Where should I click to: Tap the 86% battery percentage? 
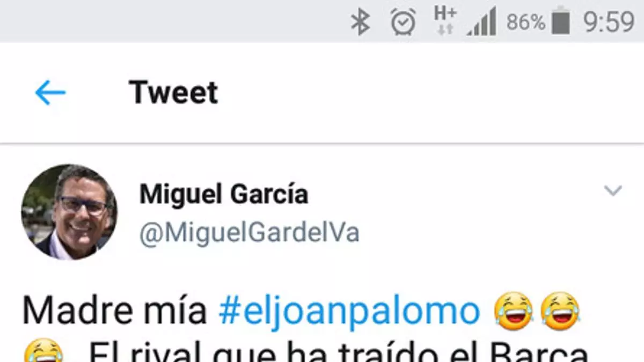pos(526,23)
